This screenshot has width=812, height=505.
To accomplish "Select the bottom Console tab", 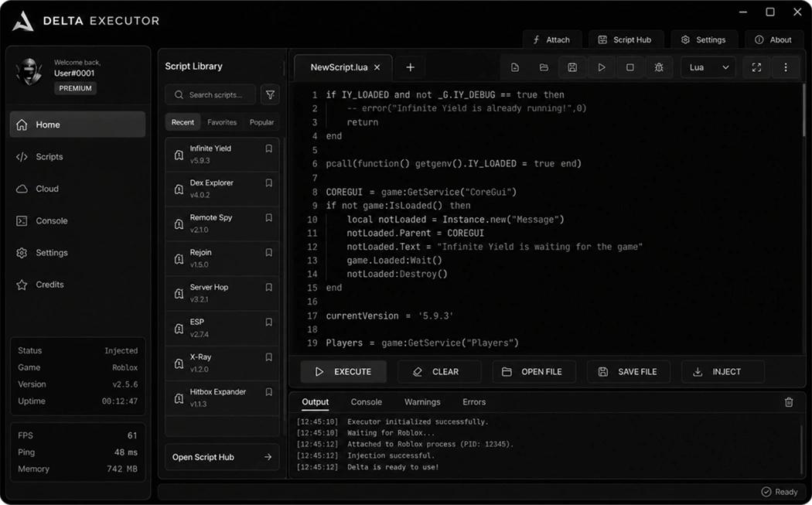I will [366, 402].
